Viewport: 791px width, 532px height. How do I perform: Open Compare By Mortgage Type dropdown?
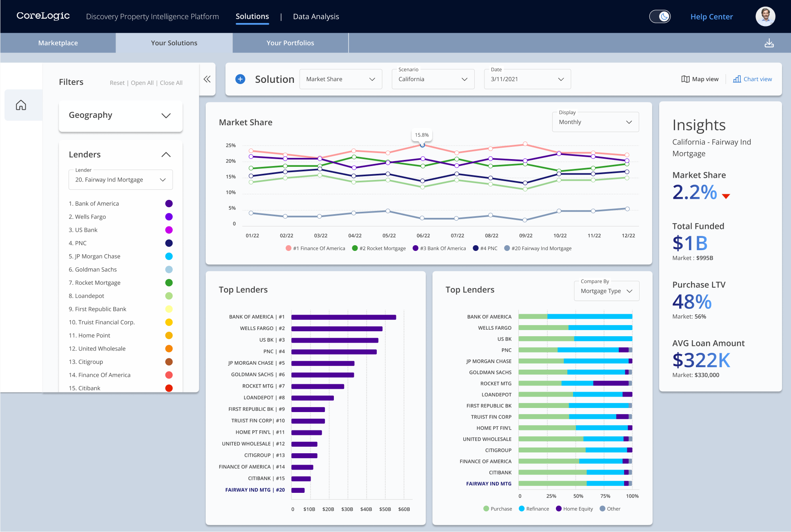tap(607, 291)
